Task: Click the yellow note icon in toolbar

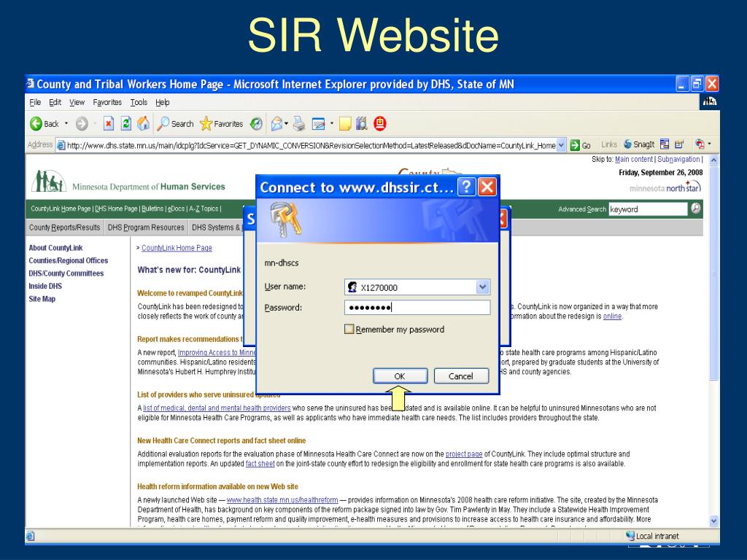Action: 345,124
